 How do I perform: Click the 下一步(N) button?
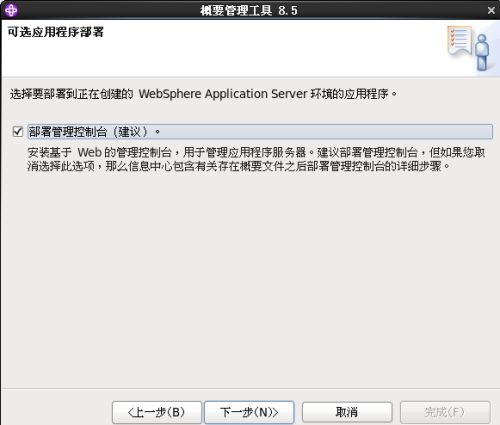click(x=249, y=412)
